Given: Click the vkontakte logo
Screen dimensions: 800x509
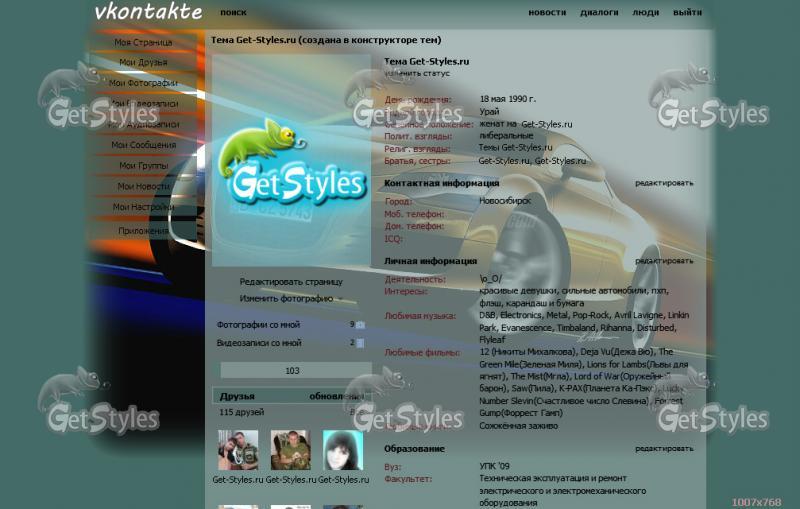Looking at the screenshot, I should click(x=148, y=12).
